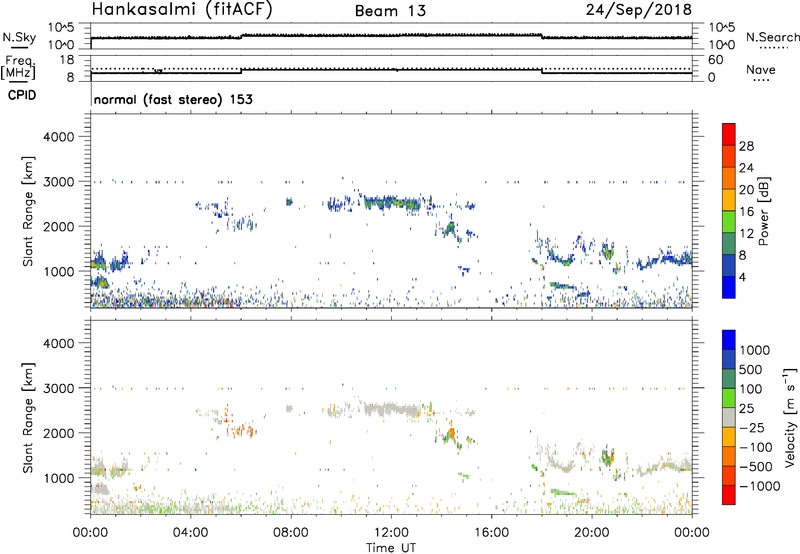Click the "2000" tick on power panel axis
The height and width of the screenshot is (554, 800).
coord(58,226)
